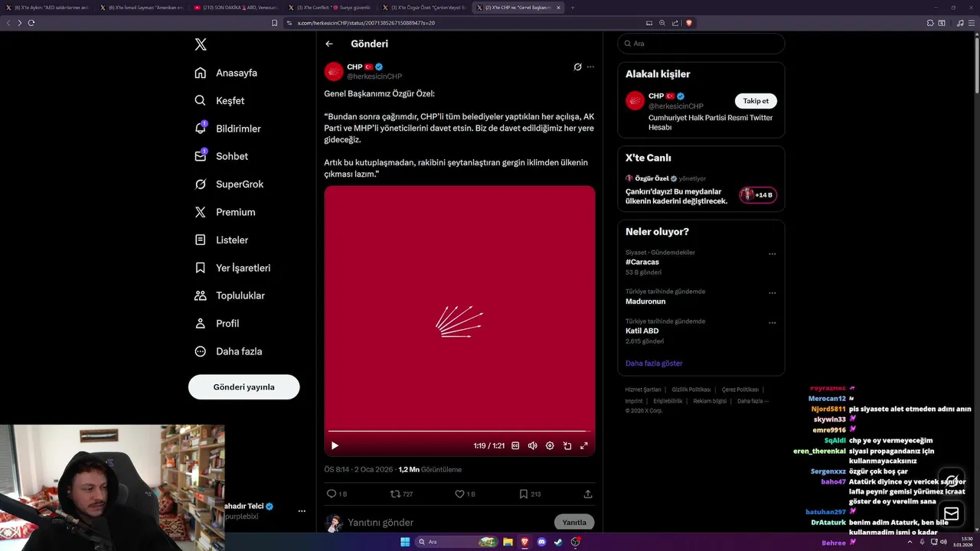Open more options for Maduronun trend
The image size is (980, 551).
pos(772,293)
